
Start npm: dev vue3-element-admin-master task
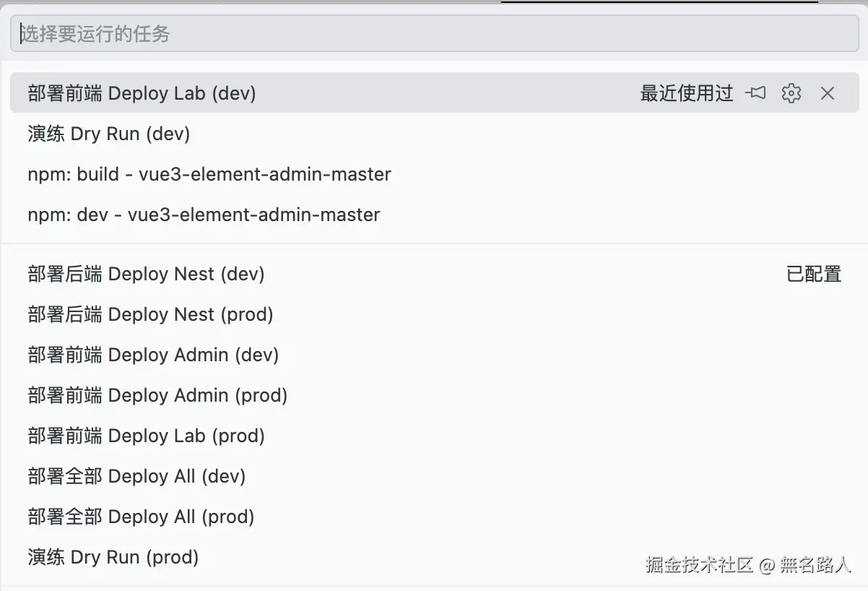pos(204,215)
